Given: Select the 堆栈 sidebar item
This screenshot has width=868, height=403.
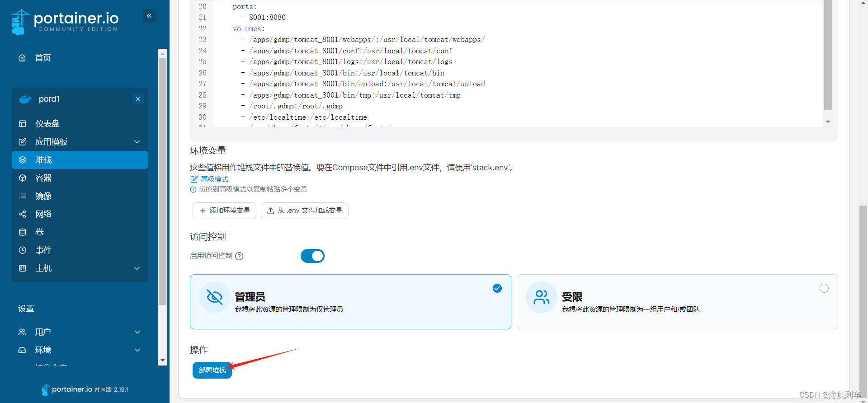Looking at the screenshot, I should pyautogui.click(x=80, y=160).
